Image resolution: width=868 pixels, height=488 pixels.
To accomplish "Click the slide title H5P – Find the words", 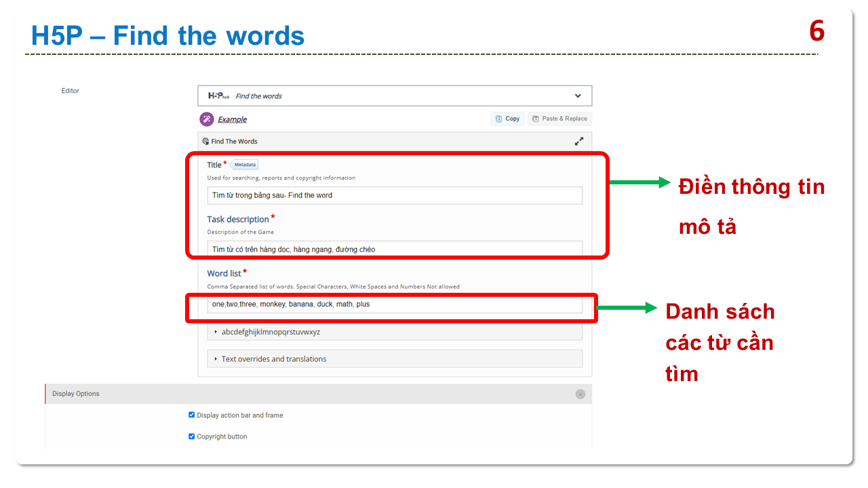I will coord(168,36).
